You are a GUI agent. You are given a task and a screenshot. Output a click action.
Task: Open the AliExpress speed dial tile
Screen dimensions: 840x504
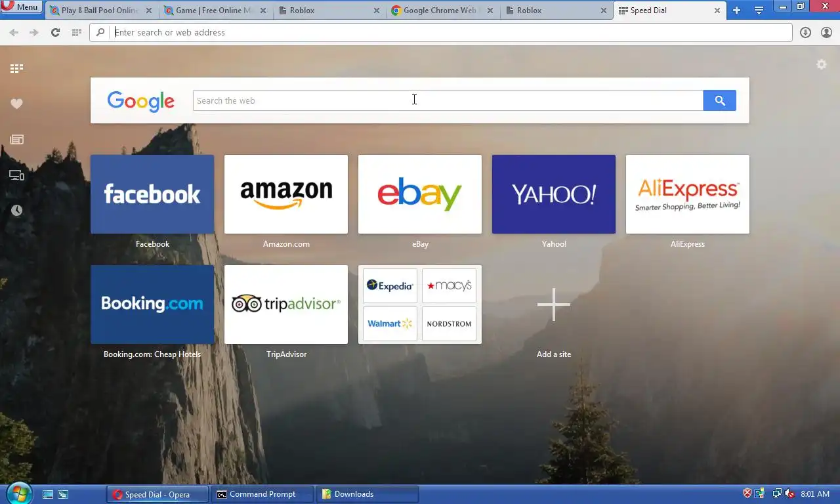pyautogui.click(x=688, y=194)
